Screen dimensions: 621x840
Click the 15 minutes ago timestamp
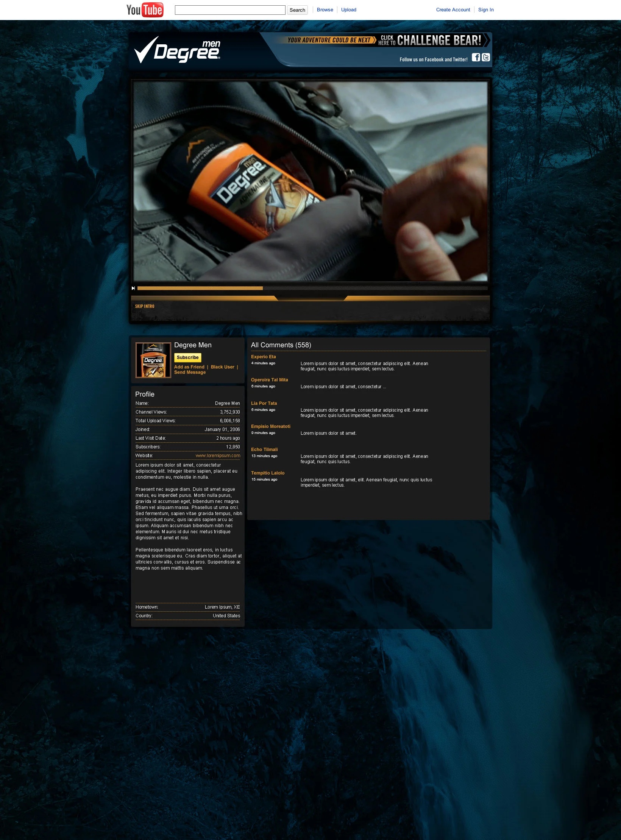[264, 479]
